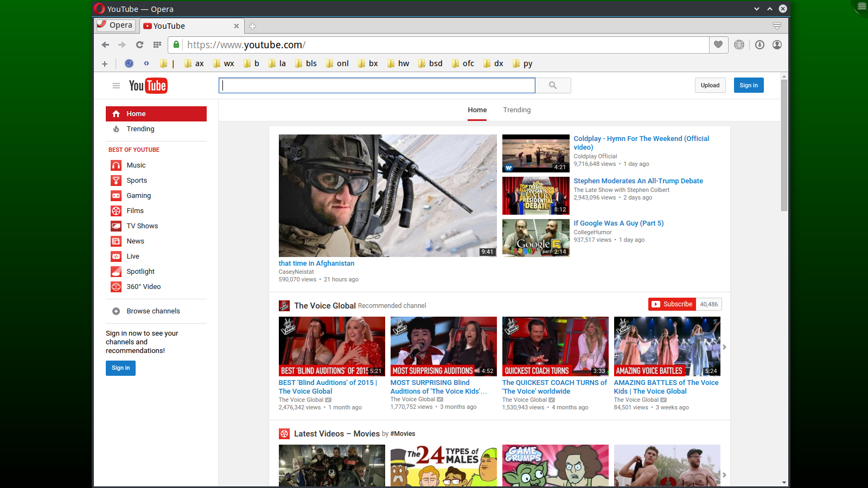The image size is (868, 488).
Task: Expand the Latest Videos shelf next arrow
Action: point(724,475)
